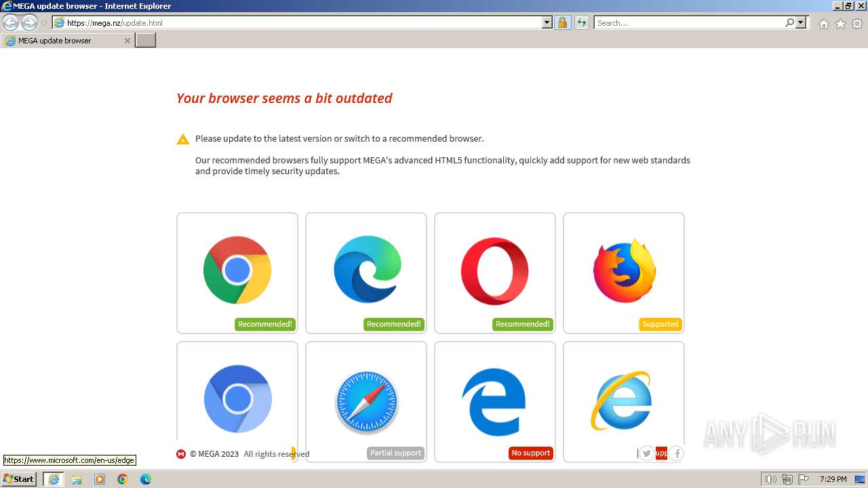Expand the search provider dropdown
Screen dimensions: 868x488
pos(801,23)
